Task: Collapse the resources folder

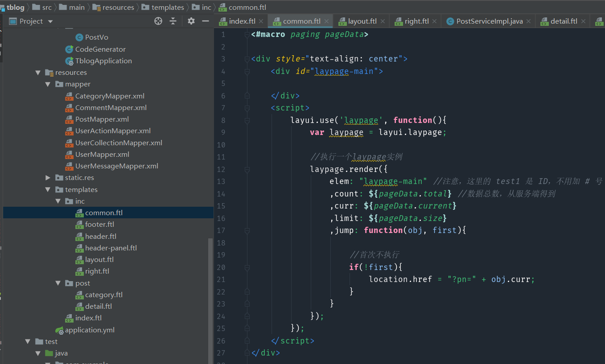Action: pyautogui.click(x=38, y=73)
